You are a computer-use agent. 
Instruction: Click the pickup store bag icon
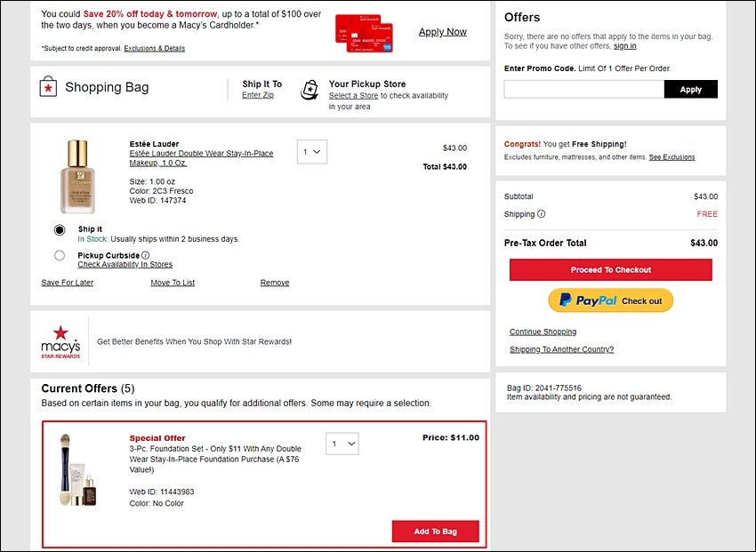(x=310, y=90)
